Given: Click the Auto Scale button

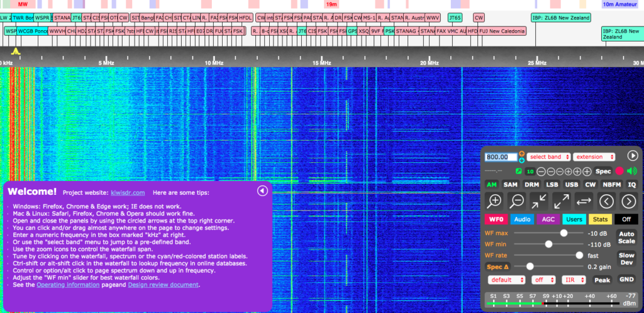Looking at the screenshot, I should click(626, 237).
